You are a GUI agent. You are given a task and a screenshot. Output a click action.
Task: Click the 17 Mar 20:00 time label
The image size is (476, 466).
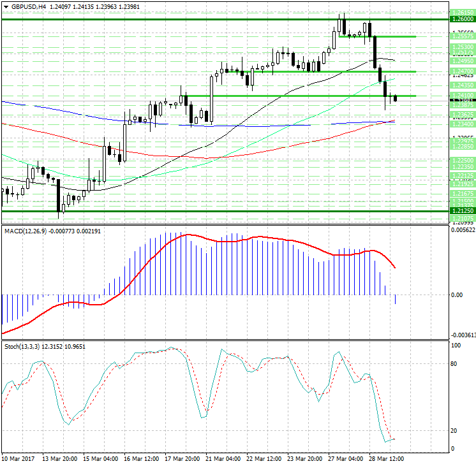point(182,459)
